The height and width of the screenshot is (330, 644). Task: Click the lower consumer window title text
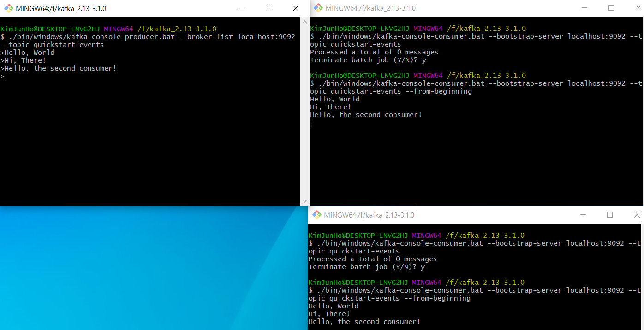[369, 215]
